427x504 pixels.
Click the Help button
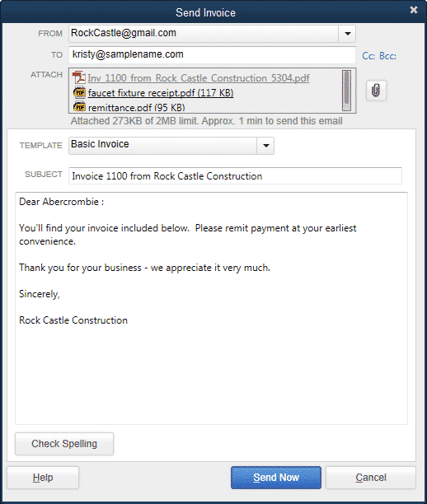[x=43, y=478]
